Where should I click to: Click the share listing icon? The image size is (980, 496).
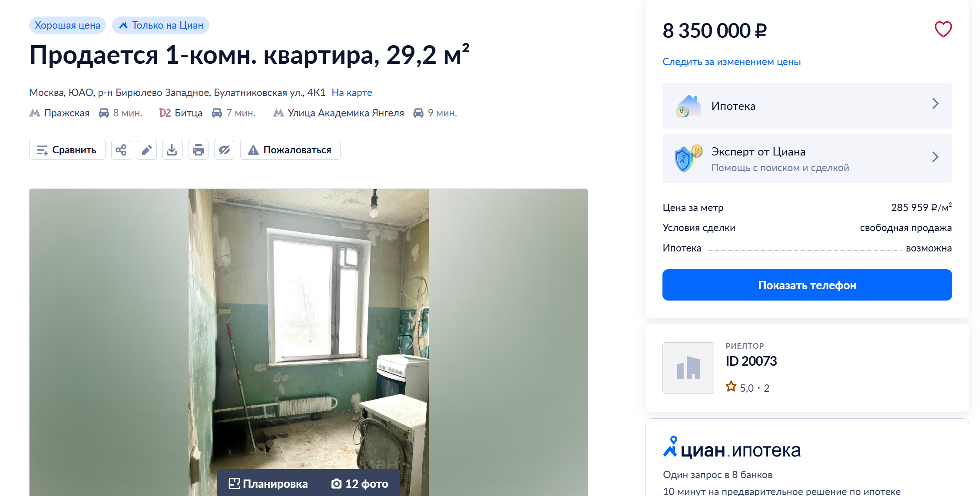pos(121,150)
